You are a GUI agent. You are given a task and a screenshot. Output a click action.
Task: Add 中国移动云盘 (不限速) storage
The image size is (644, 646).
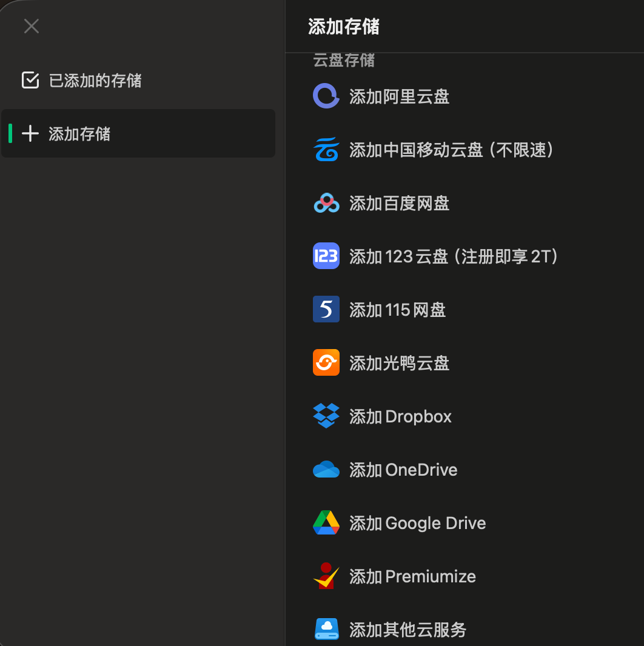(465, 150)
